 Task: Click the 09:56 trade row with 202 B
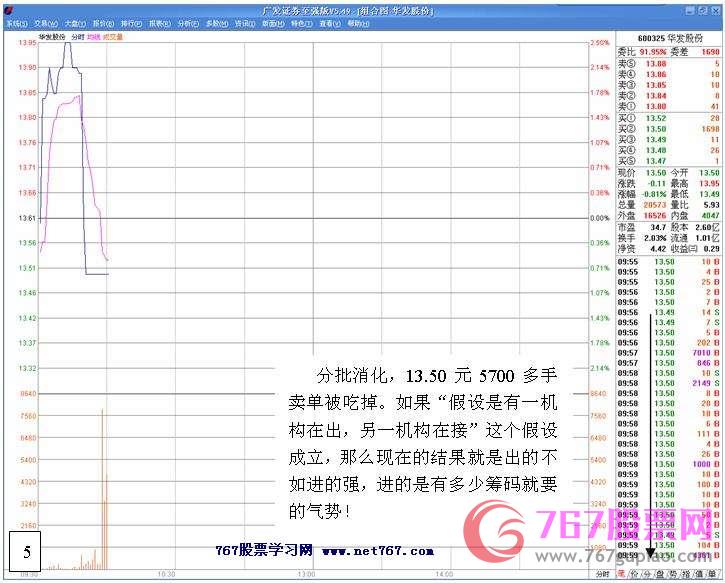click(669, 343)
